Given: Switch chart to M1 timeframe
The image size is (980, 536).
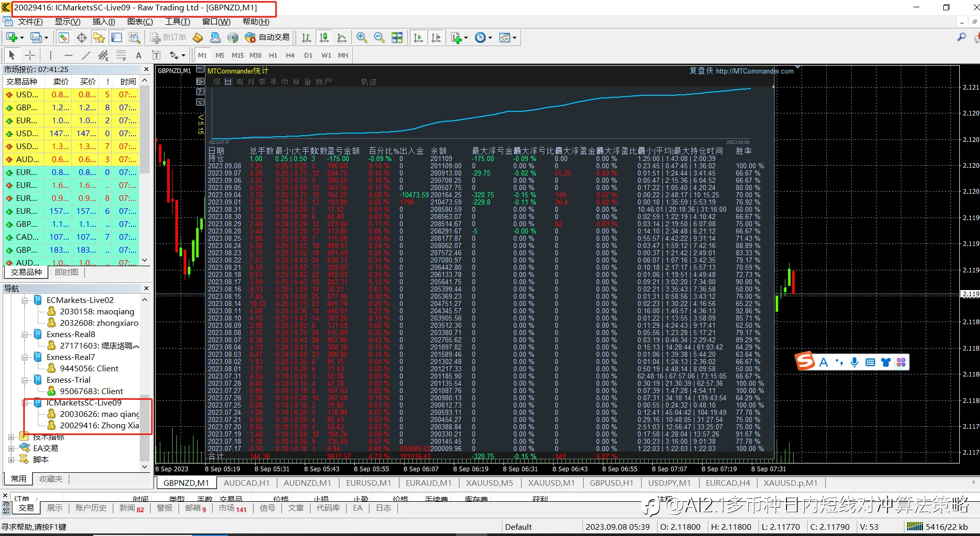Looking at the screenshot, I should [x=202, y=55].
